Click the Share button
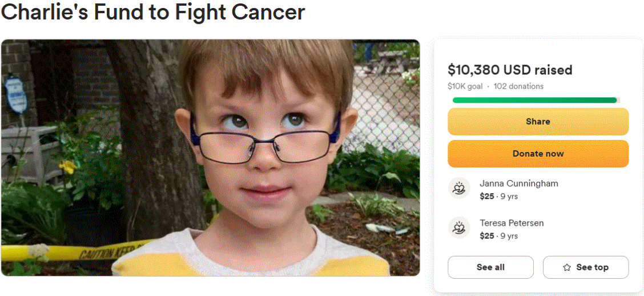The width and height of the screenshot is (644, 296). (x=538, y=122)
